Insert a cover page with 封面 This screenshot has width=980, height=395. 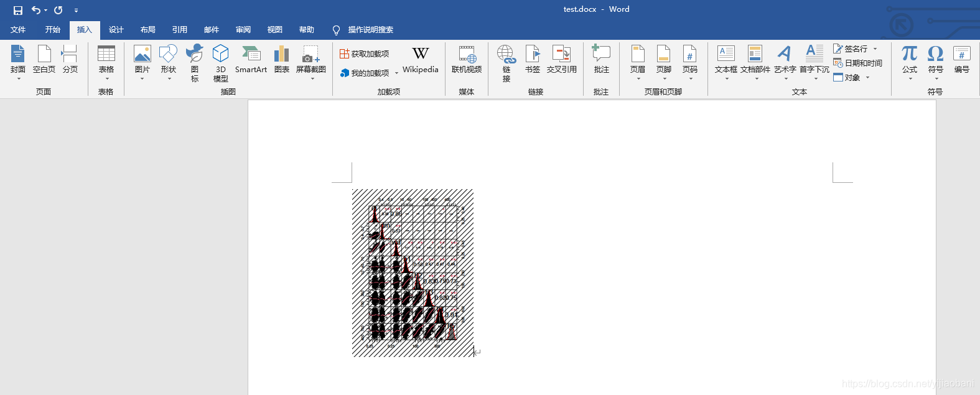point(18,62)
